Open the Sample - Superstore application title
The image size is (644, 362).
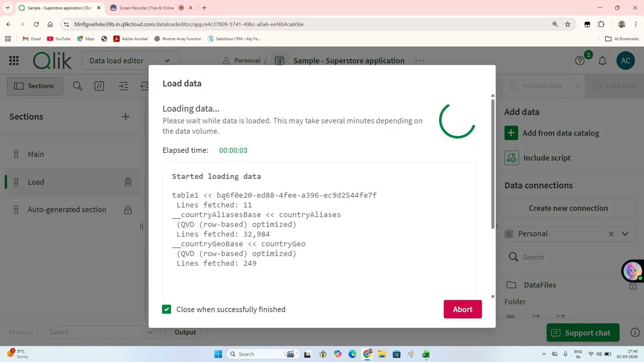349,61
